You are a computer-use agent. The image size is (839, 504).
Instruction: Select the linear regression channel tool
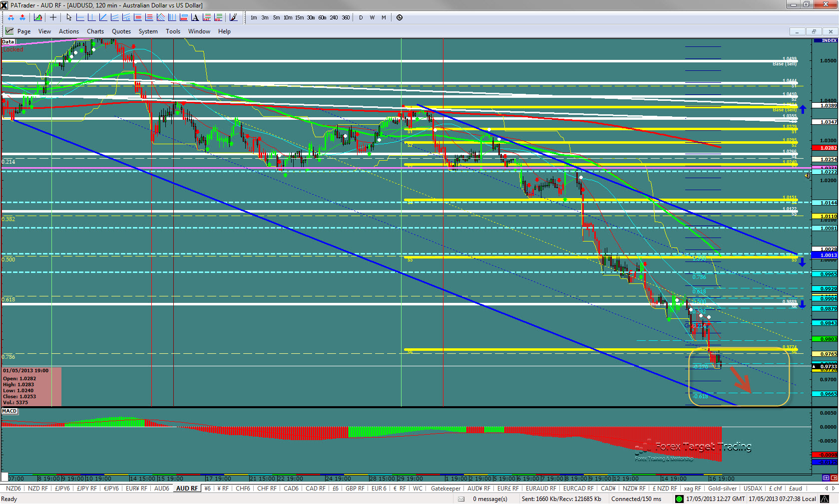[x=126, y=17]
